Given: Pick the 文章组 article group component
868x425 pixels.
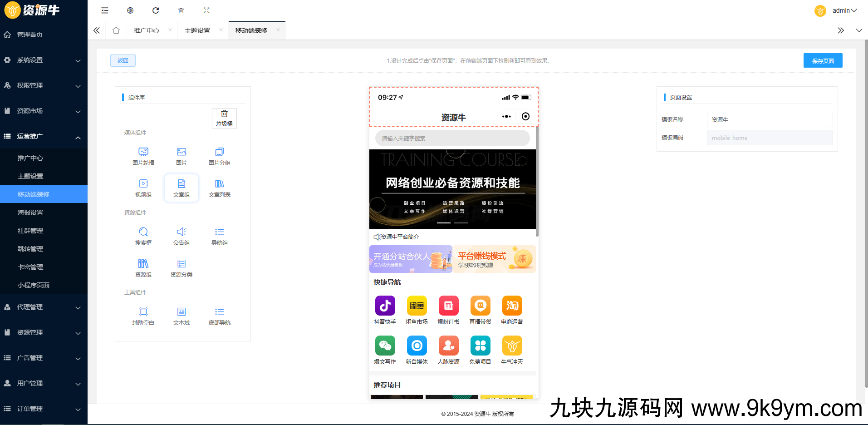Looking at the screenshot, I should [x=181, y=188].
